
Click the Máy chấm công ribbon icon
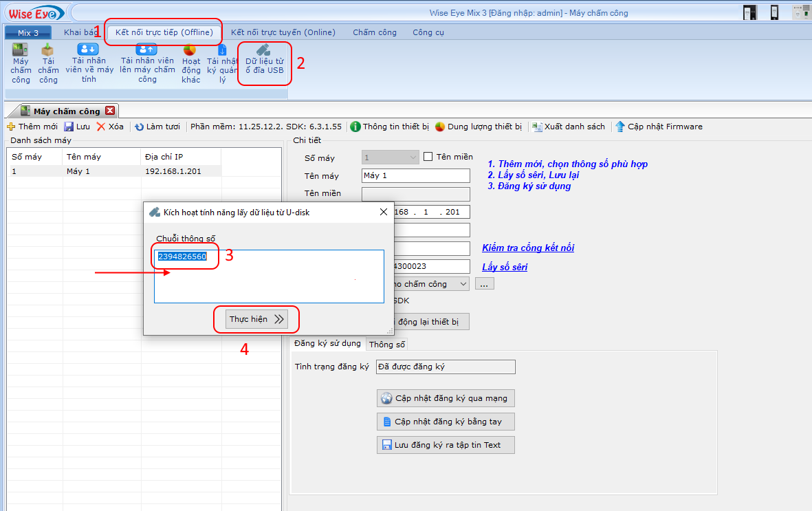tap(21, 63)
